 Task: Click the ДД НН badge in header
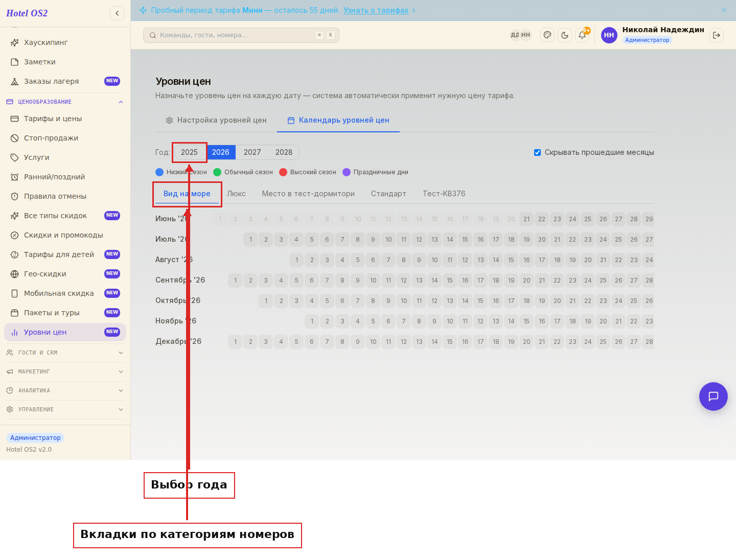click(520, 35)
